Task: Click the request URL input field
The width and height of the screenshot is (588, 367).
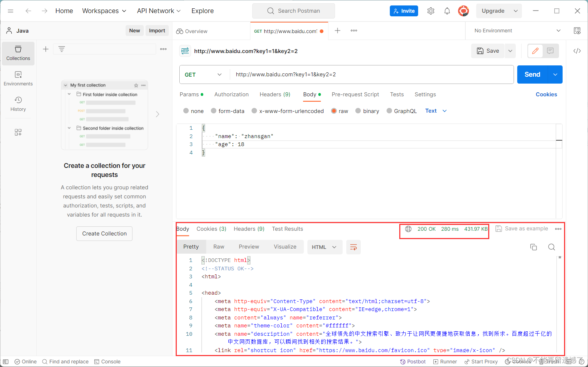Action: point(372,74)
